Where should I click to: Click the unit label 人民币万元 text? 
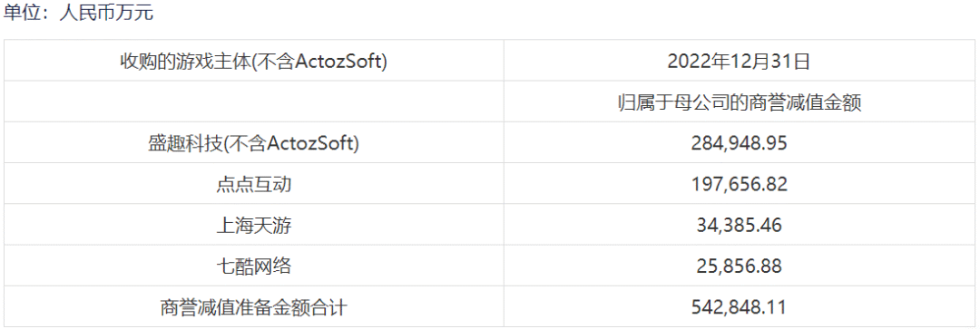[x=105, y=13]
